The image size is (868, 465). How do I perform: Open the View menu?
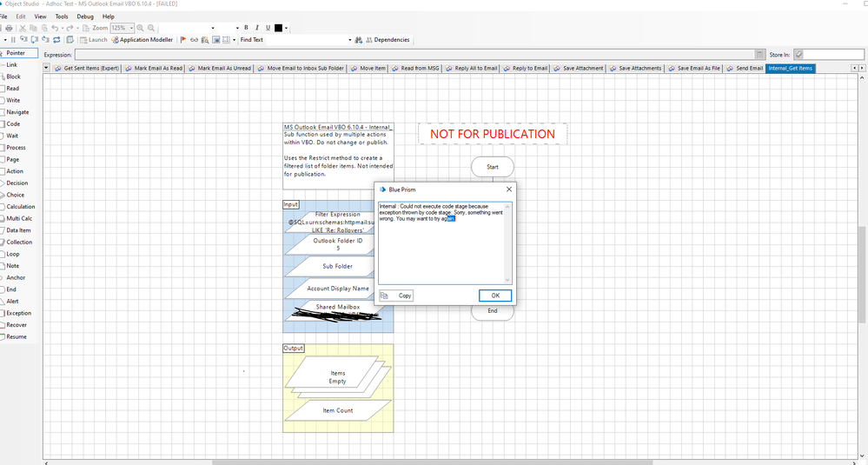pyautogui.click(x=40, y=17)
